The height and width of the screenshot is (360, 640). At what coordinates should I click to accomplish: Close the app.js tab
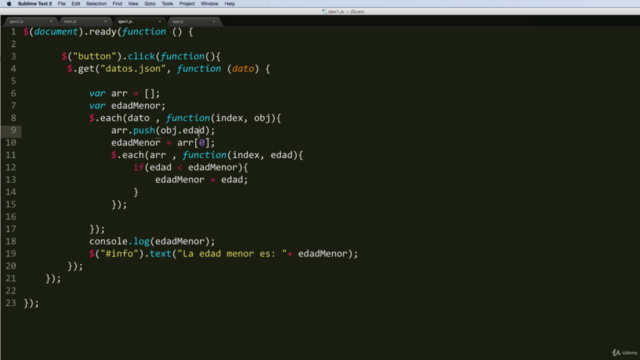click(x=214, y=21)
